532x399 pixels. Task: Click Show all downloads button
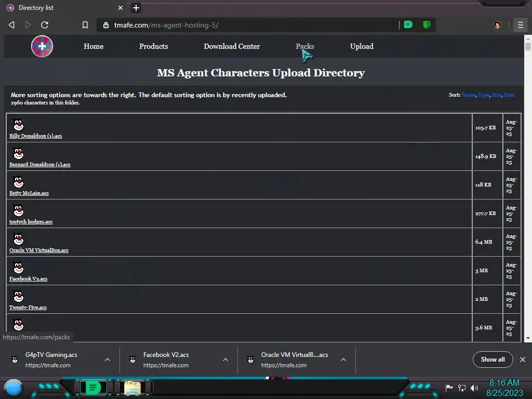click(493, 360)
